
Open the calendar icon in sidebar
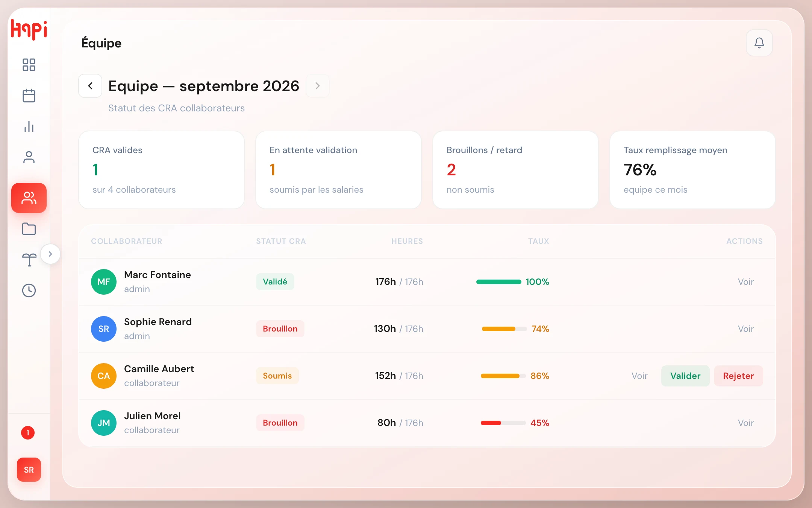pos(29,96)
